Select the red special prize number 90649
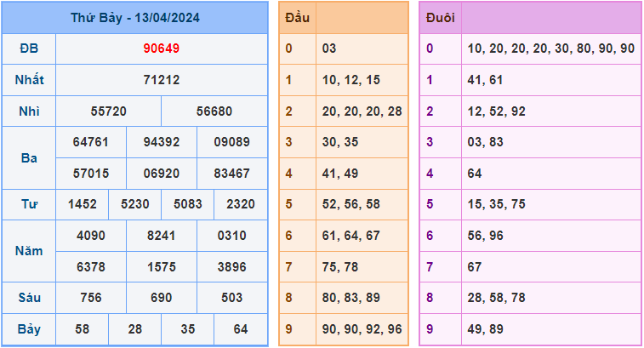The height and width of the screenshot is (348, 644). 162,48
